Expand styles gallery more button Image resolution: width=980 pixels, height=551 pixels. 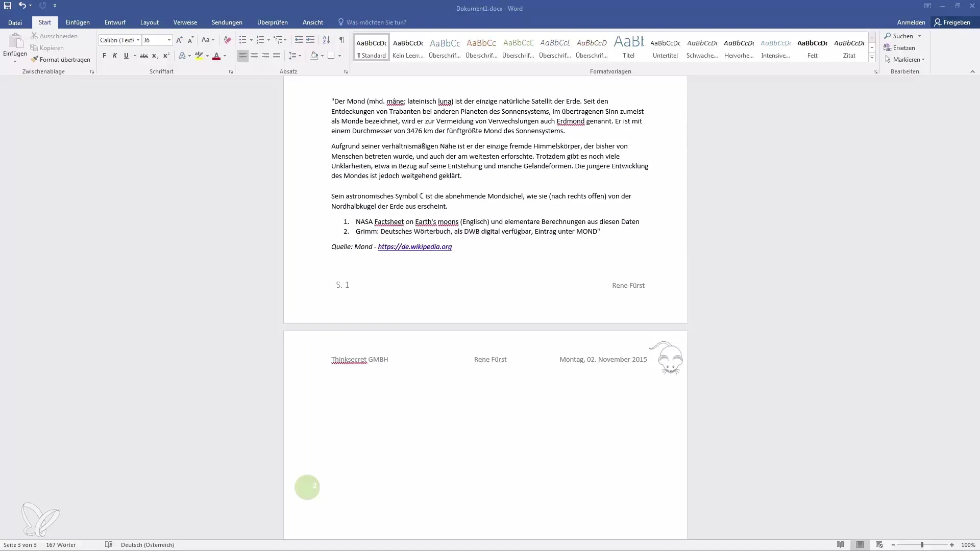pyautogui.click(x=872, y=58)
